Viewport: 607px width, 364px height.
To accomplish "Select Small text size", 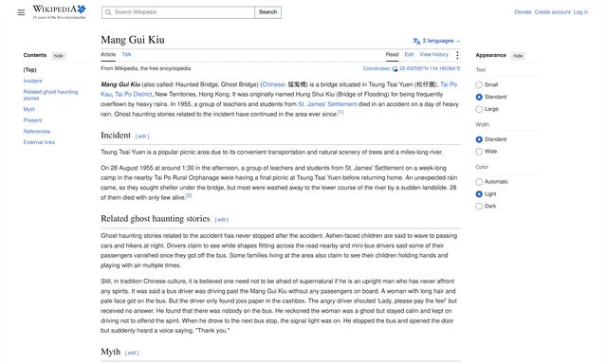I will point(479,84).
